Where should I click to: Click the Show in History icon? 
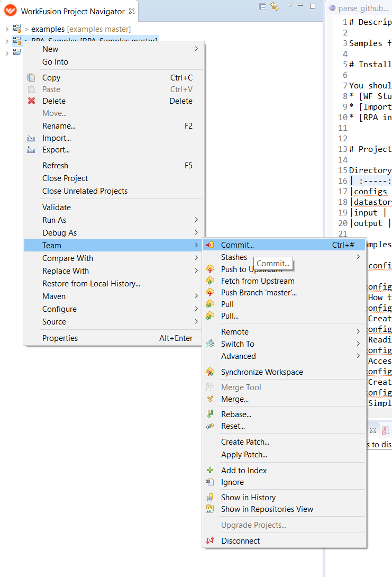(x=210, y=497)
